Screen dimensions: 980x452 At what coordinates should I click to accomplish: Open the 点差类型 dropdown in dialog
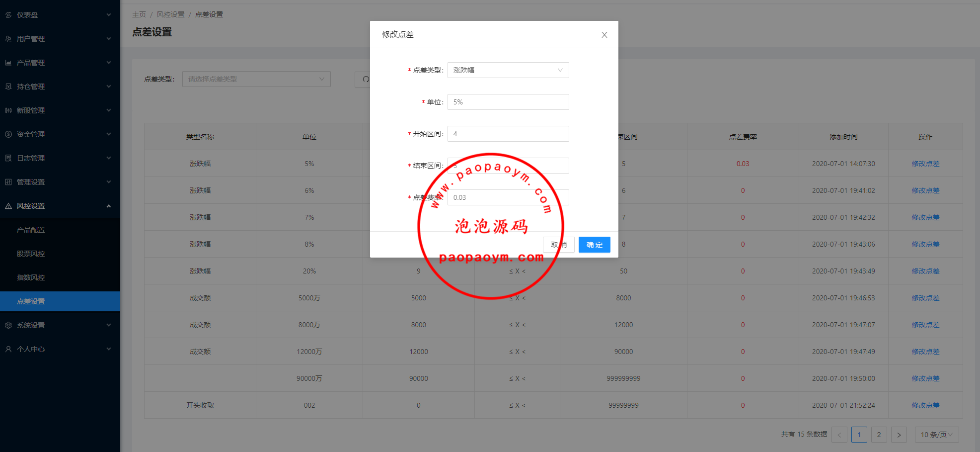point(508,70)
